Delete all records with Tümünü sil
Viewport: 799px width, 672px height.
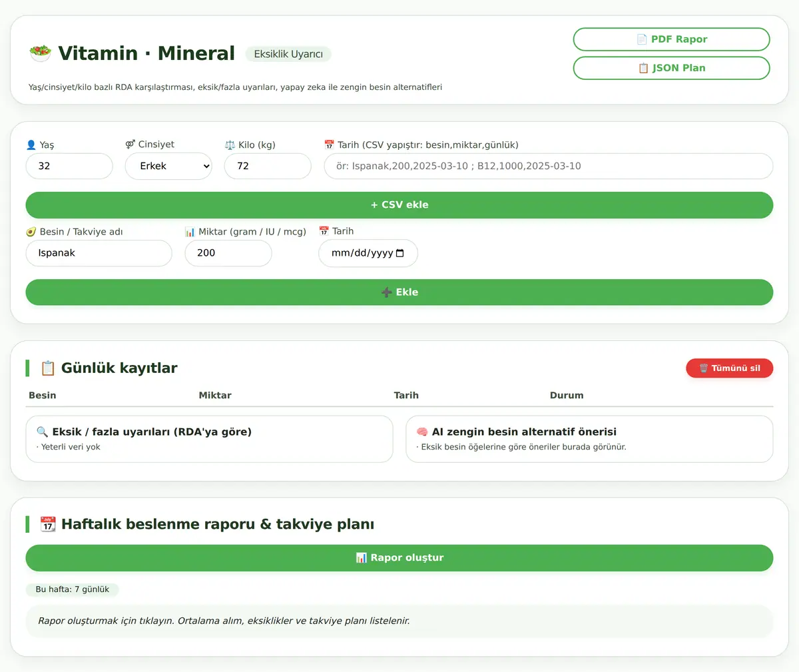[730, 368]
